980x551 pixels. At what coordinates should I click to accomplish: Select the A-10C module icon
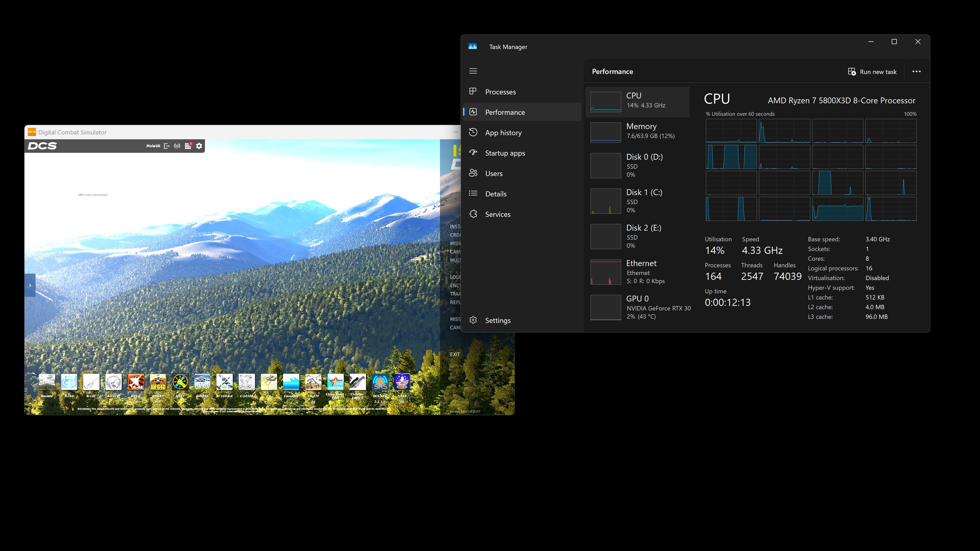91,382
